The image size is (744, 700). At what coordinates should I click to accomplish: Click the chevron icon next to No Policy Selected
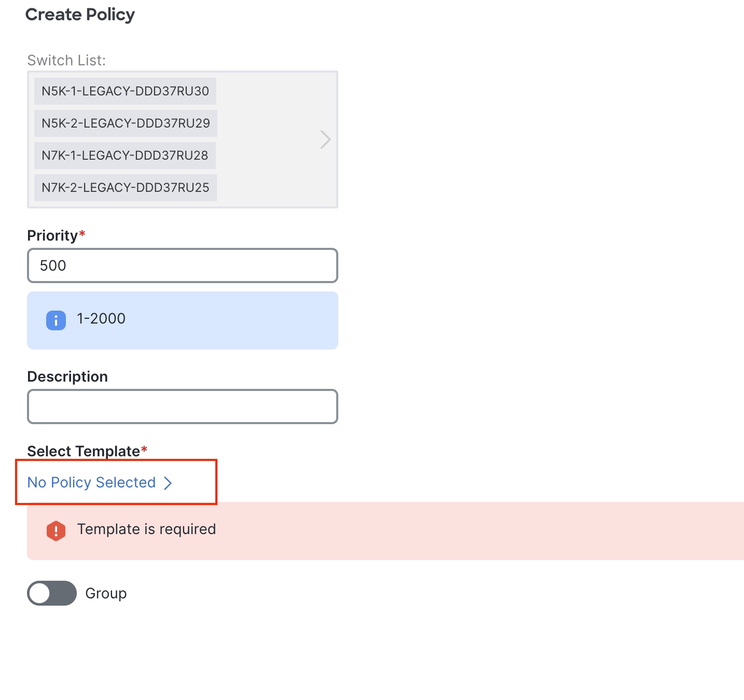(168, 483)
